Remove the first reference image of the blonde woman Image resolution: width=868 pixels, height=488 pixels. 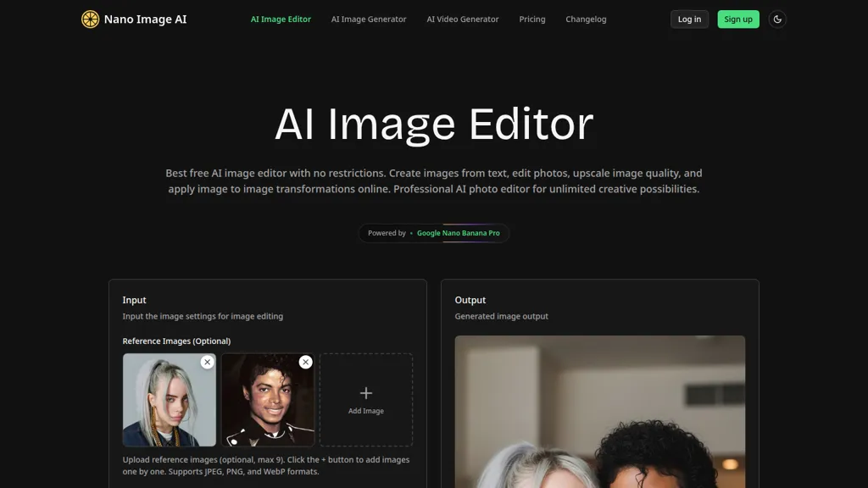point(207,362)
